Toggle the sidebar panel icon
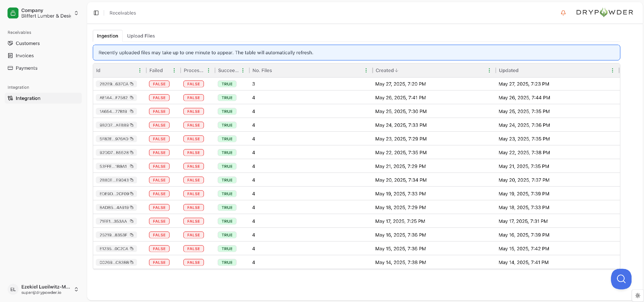Screen dimensions: 644x302 tap(96, 13)
